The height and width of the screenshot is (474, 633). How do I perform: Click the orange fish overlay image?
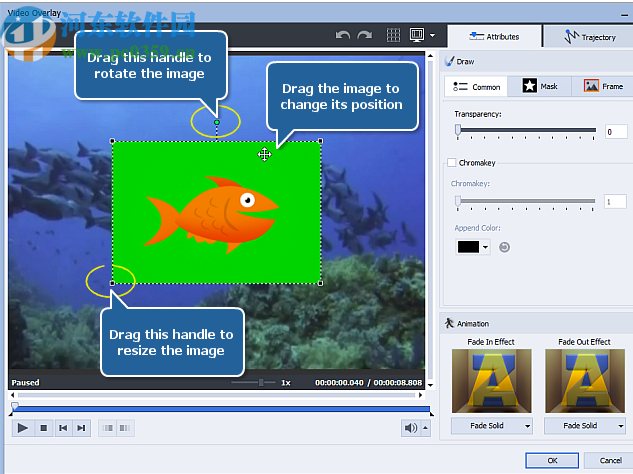click(210, 215)
